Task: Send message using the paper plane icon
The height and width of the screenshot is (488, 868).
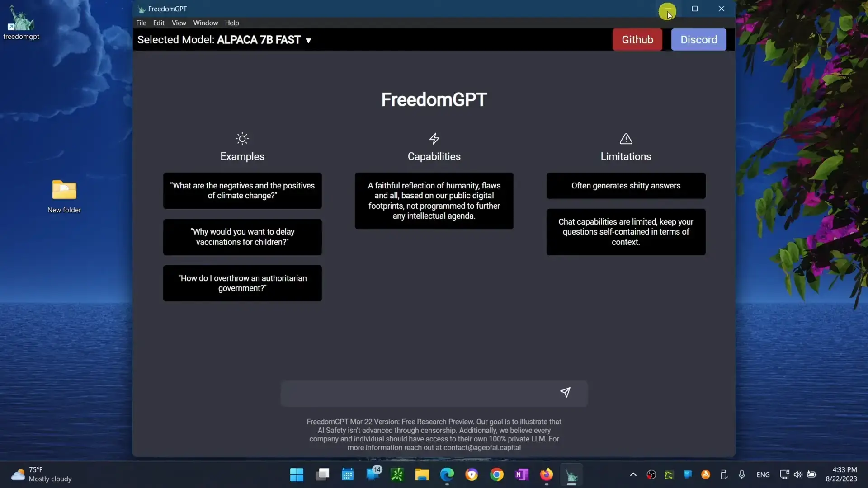Action: pyautogui.click(x=566, y=392)
